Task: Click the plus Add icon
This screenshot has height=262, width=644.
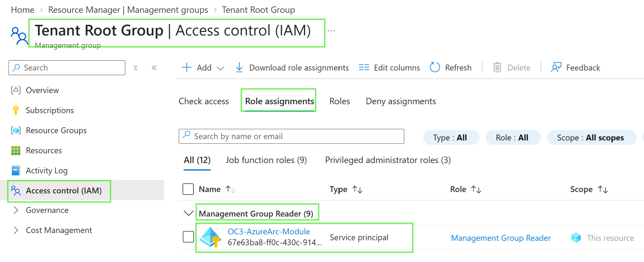Action: [x=187, y=67]
